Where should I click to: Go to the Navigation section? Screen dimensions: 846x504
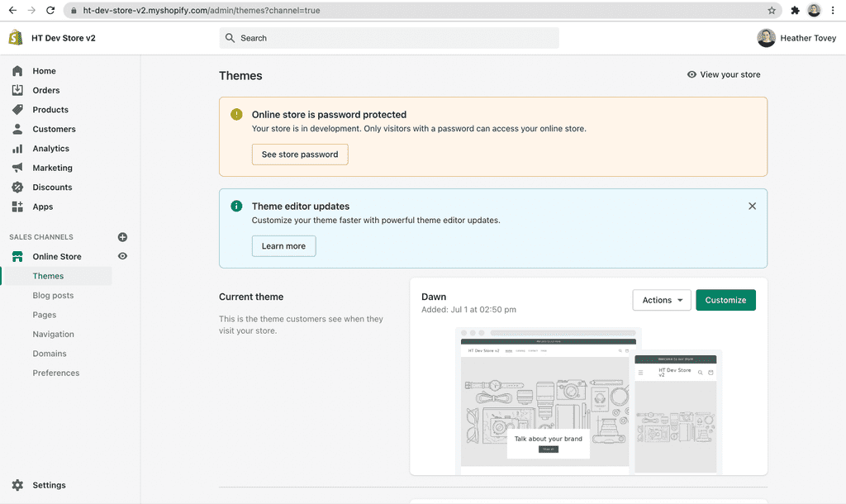click(x=53, y=334)
